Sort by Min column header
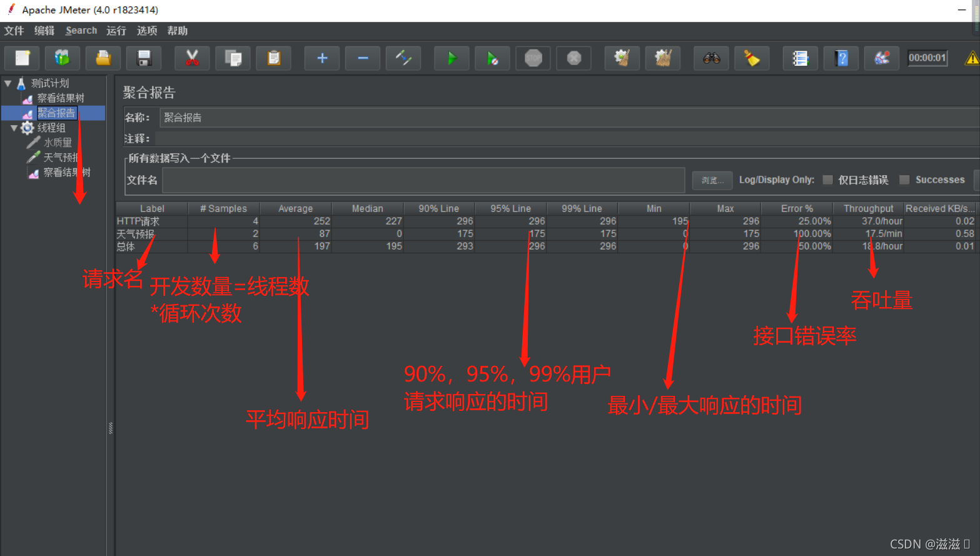Image resolution: width=980 pixels, height=556 pixels. [x=654, y=208]
